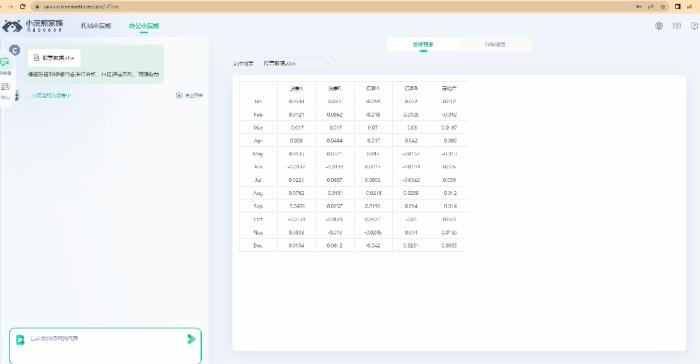
Task: Click the stop generating button in chat
Action: point(189,95)
